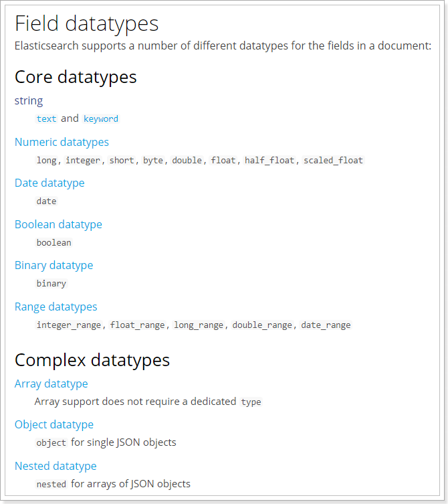The image size is (448, 504).
Task: Click the nested code term
Action: (x=51, y=484)
